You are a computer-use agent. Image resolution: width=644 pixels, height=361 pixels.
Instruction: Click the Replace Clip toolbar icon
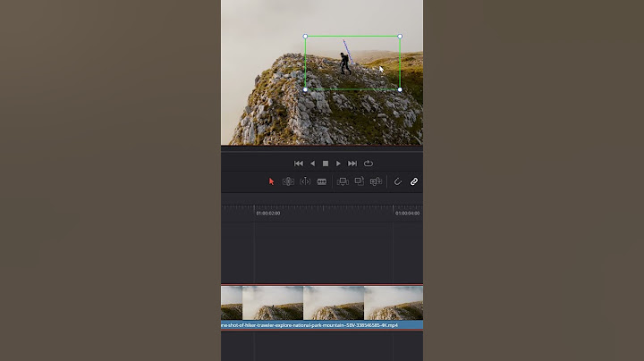tap(376, 181)
